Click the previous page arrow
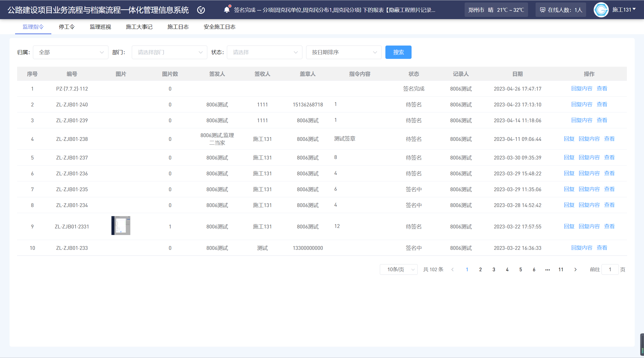The image size is (644, 358). pyautogui.click(x=453, y=269)
